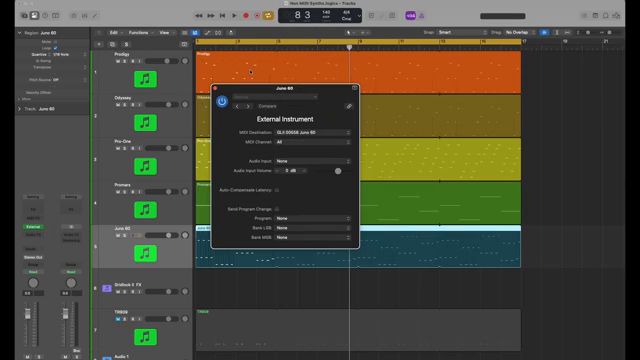The height and width of the screenshot is (360, 640).
Task: Click the Catch Playhead icon in tracks menu bar
Action: click(x=231, y=33)
